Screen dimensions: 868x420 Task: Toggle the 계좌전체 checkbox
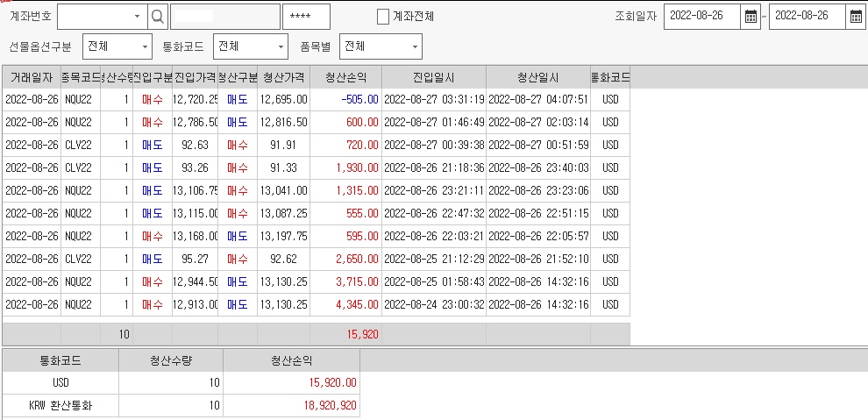pos(383,17)
